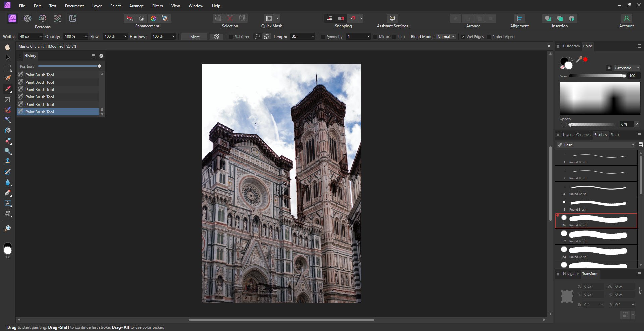Click the Auto White Balance enhancement icon
644x331 pixels.
coord(165,18)
